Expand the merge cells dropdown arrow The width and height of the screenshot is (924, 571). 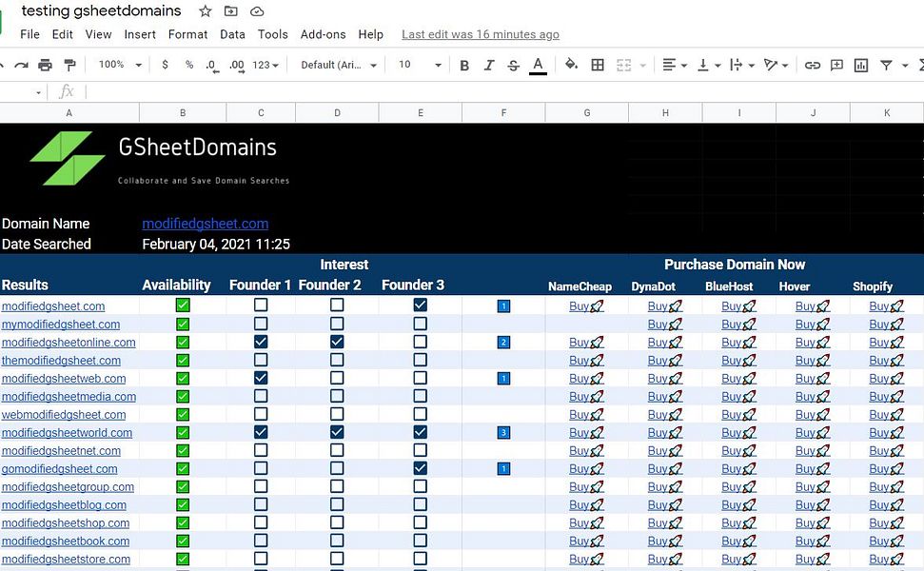click(643, 66)
